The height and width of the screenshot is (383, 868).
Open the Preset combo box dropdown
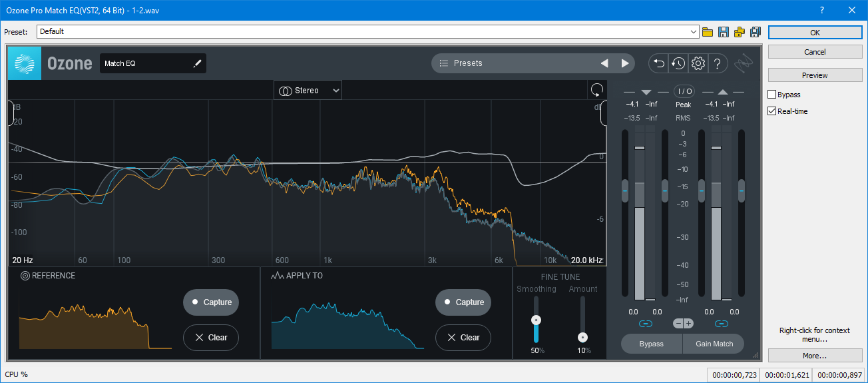pyautogui.click(x=694, y=32)
